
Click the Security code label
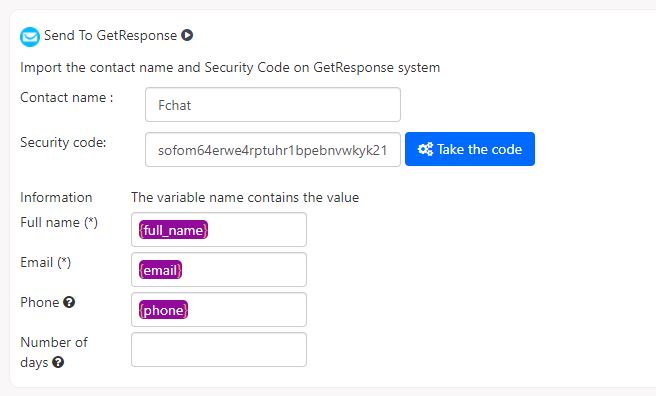coord(63,143)
